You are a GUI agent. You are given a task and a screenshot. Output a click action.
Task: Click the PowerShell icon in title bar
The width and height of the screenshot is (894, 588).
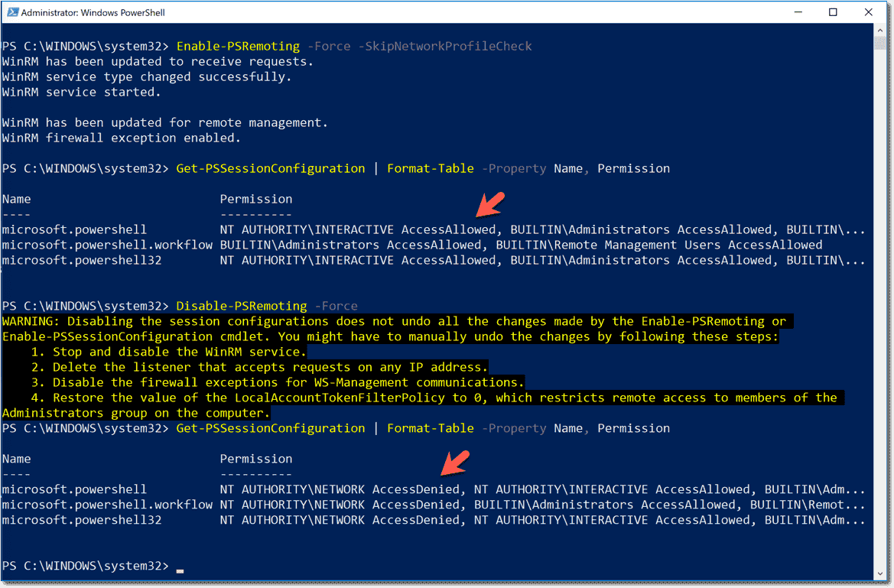(x=12, y=11)
